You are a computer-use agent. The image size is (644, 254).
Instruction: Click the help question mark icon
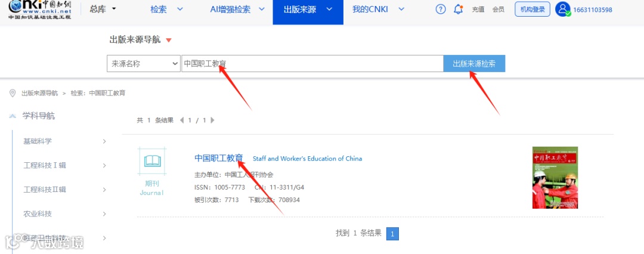click(440, 10)
